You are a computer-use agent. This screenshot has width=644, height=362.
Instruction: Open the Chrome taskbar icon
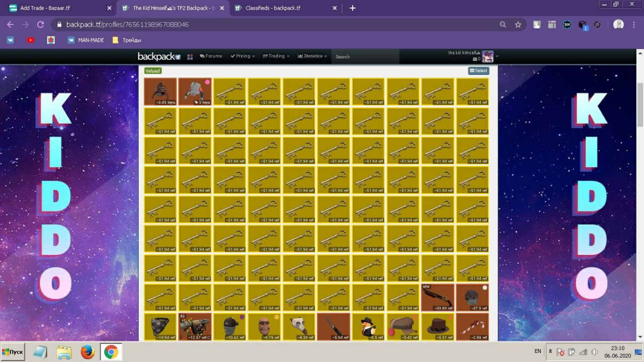click(111, 351)
